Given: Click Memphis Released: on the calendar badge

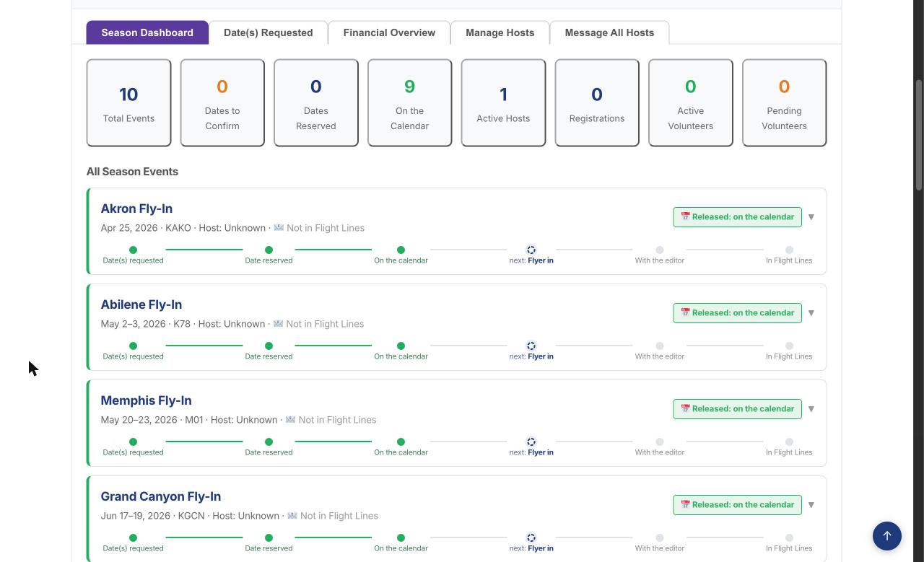Looking at the screenshot, I should pyautogui.click(x=737, y=409).
